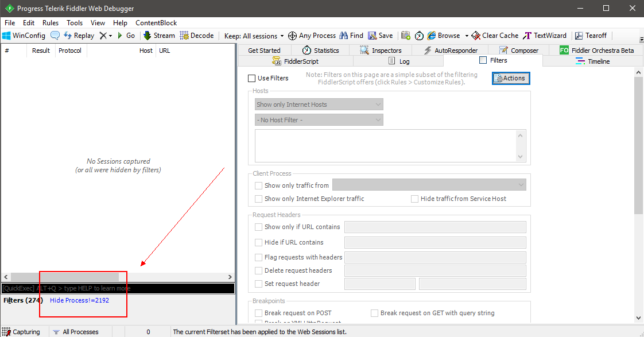
Task: Open the ContentBlock menu
Action: pyautogui.click(x=156, y=22)
